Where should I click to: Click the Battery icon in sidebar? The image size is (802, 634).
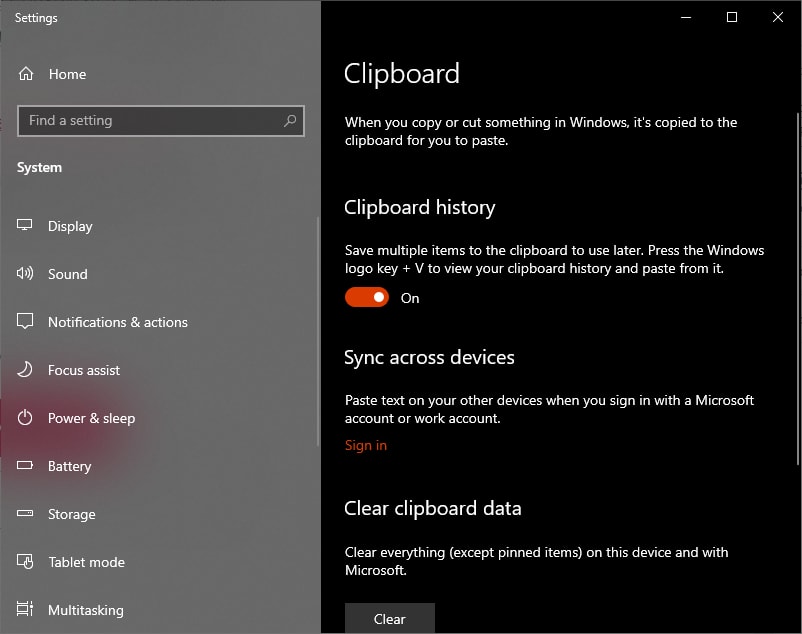[25, 465]
